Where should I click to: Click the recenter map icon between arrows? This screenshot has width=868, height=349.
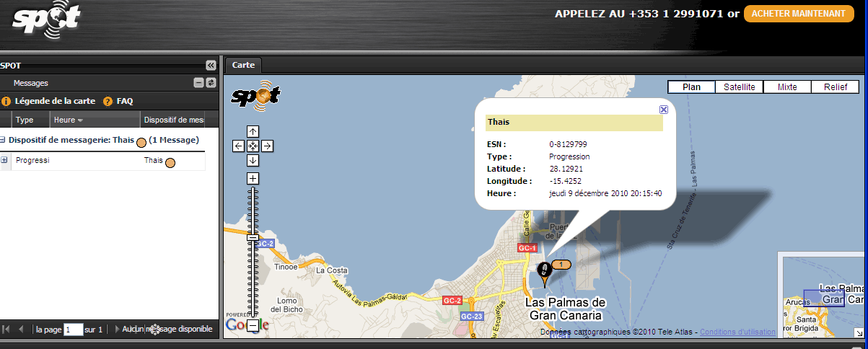click(253, 146)
